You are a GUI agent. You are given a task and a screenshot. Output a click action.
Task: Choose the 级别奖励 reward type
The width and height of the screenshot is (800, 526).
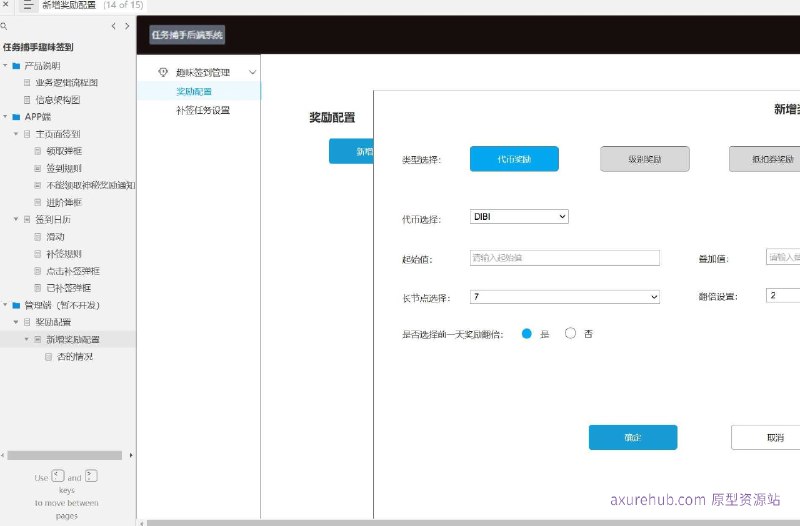tap(645, 159)
